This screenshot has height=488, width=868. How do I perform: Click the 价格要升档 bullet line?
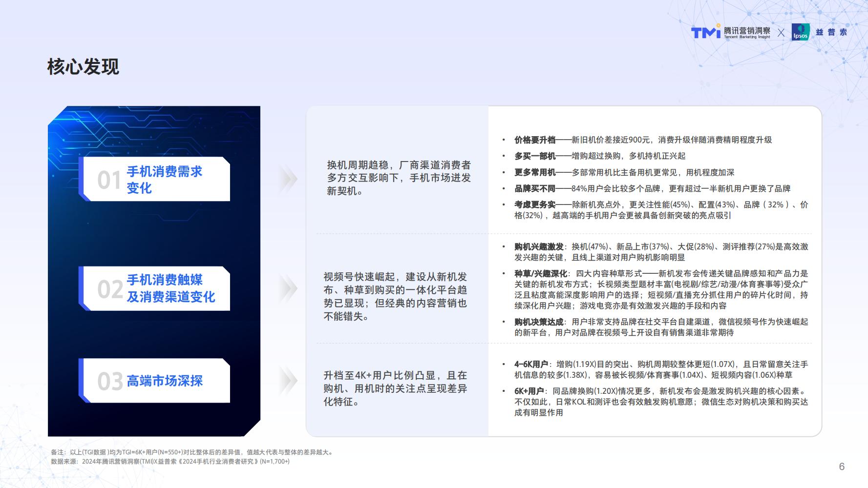coord(643,140)
